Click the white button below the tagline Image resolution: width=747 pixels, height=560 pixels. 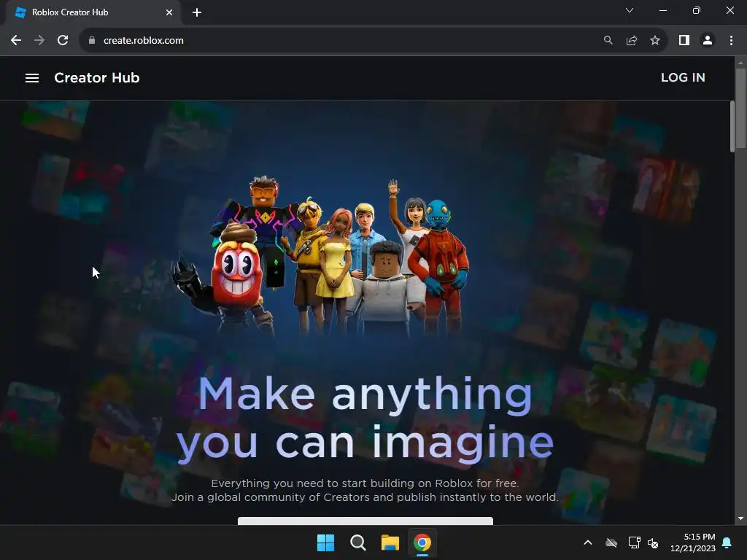[x=365, y=521]
